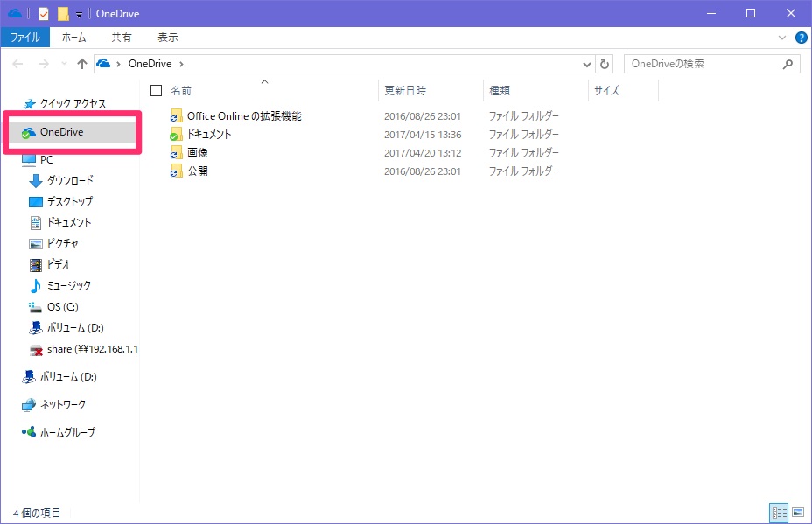
Task: Switch to details view layout icon
Action: 779,513
